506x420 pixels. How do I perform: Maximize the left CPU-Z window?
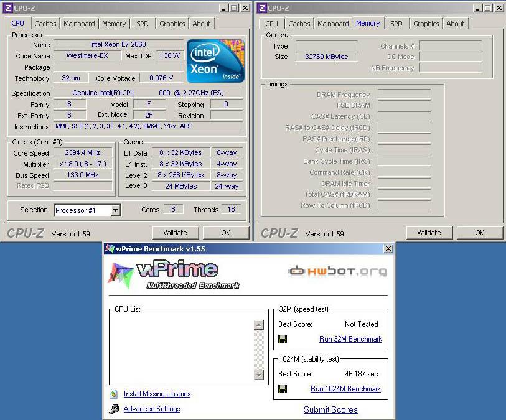click(x=234, y=7)
